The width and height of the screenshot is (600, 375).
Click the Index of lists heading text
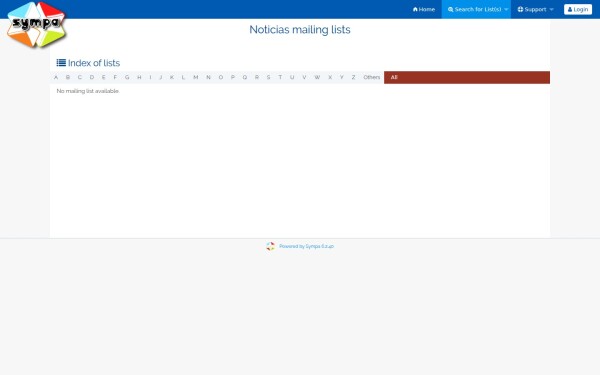click(94, 63)
